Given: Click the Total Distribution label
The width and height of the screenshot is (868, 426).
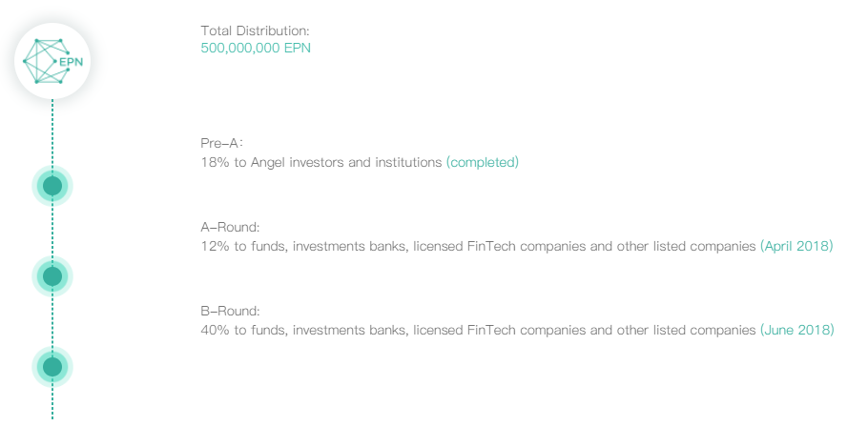Looking at the screenshot, I should pyautogui.click(x=255, y=30).
